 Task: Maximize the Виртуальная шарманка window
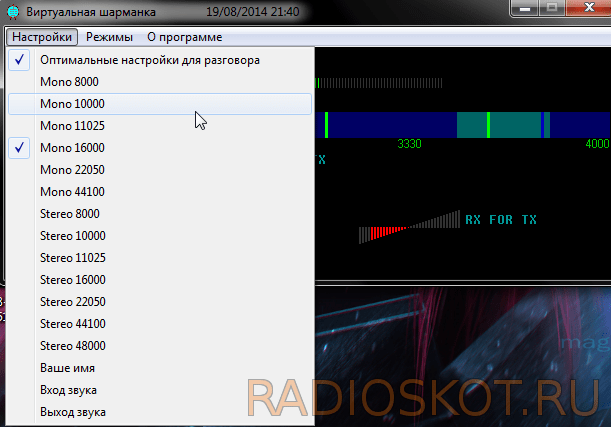(552, 8)
